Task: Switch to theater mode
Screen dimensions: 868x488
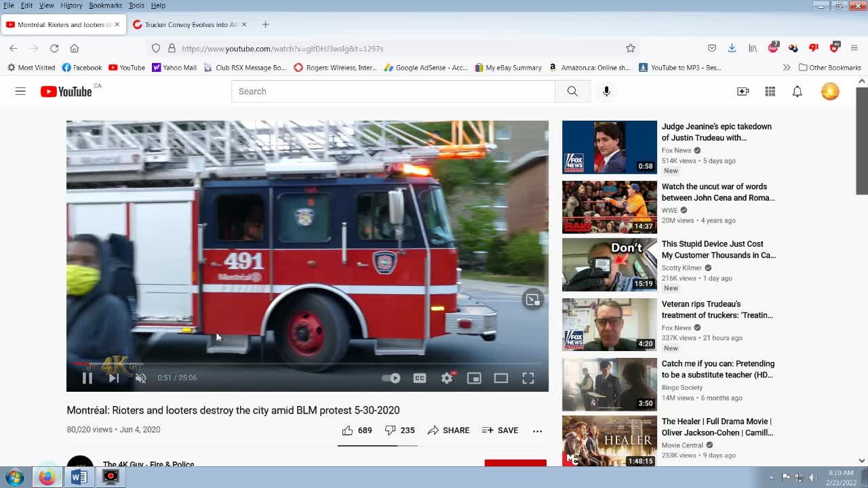Action: [x=501, y=378]
